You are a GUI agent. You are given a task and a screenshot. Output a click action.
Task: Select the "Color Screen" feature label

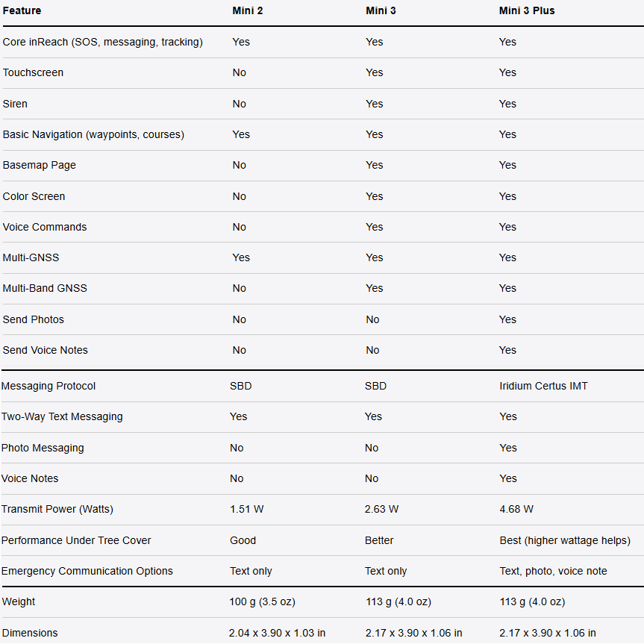[x=34, y=196]
